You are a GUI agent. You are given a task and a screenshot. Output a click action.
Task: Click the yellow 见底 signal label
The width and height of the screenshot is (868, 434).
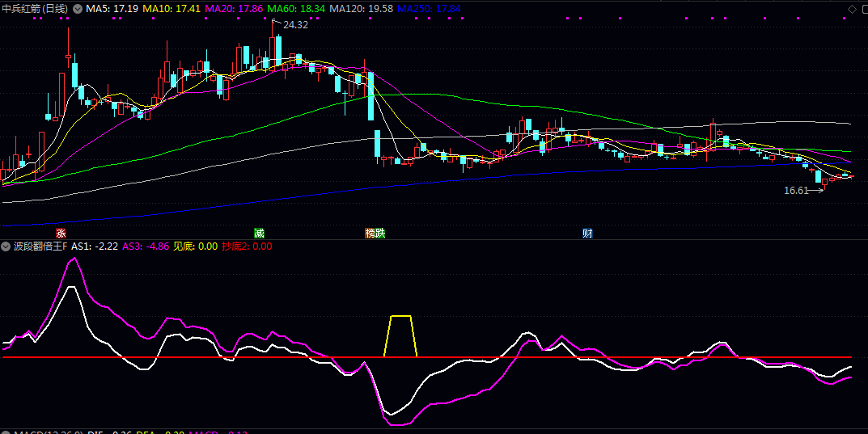(x=195, y=246)
